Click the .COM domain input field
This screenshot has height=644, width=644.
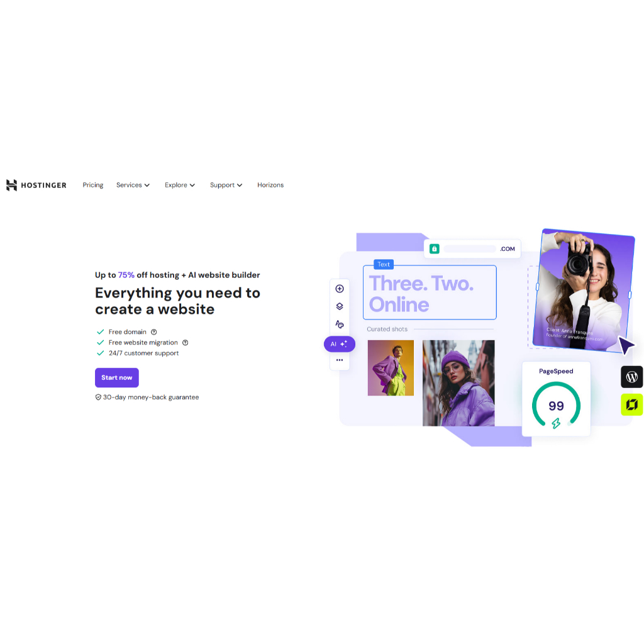(472, 249)
